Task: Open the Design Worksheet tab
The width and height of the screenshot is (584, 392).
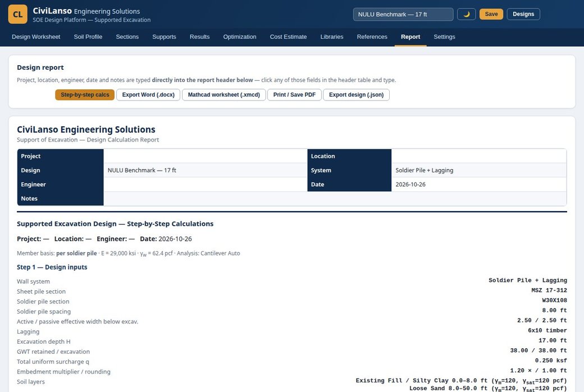Action: (x=36, y=37)
